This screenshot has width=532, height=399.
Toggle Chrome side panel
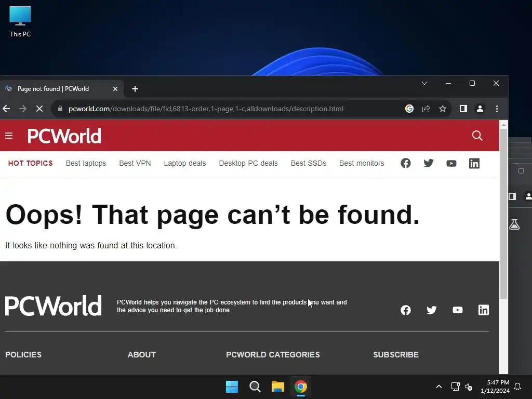click(x=463, y=109)
